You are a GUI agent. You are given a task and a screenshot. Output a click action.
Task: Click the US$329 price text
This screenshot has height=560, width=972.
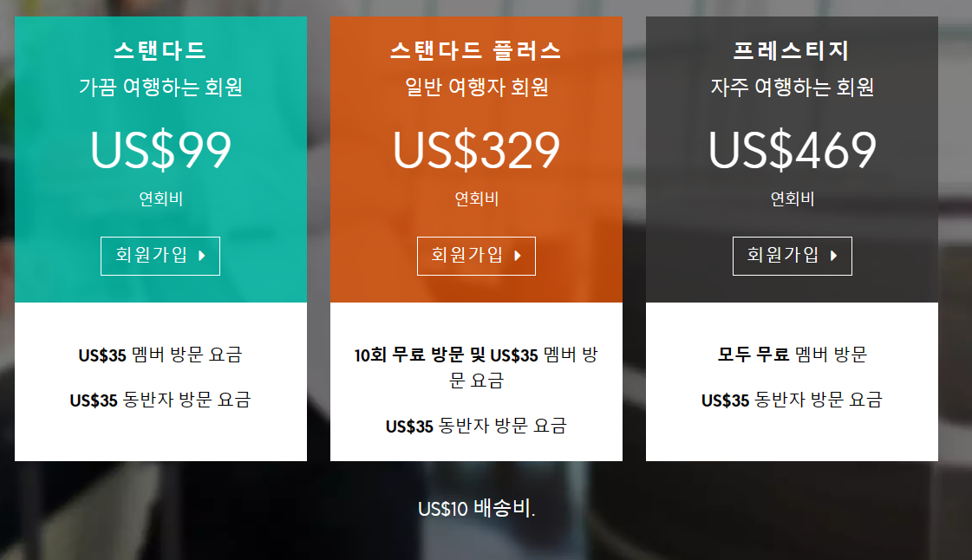(475, 152)
